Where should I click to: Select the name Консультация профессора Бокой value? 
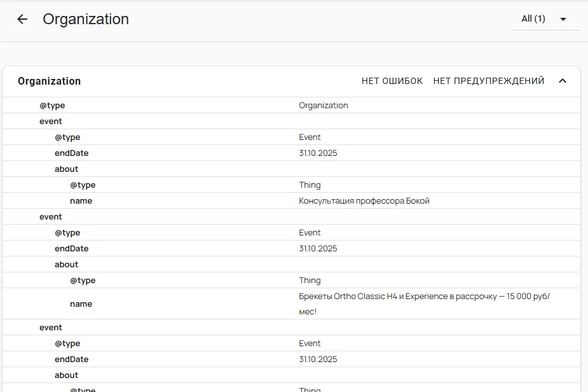(x=364, y=201)
